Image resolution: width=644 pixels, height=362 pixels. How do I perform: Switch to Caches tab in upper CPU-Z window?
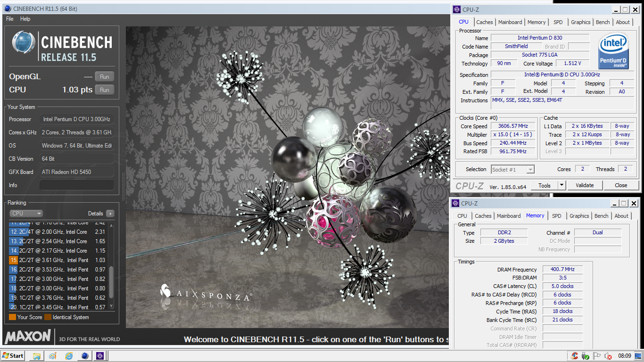coord(485,22)
